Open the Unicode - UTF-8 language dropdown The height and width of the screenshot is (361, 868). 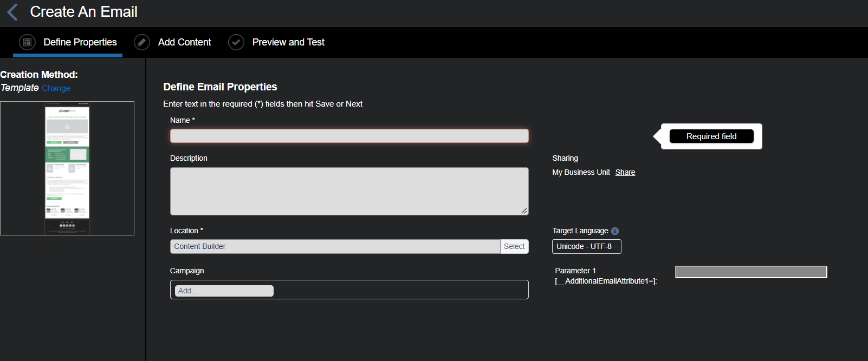point(586,246)
